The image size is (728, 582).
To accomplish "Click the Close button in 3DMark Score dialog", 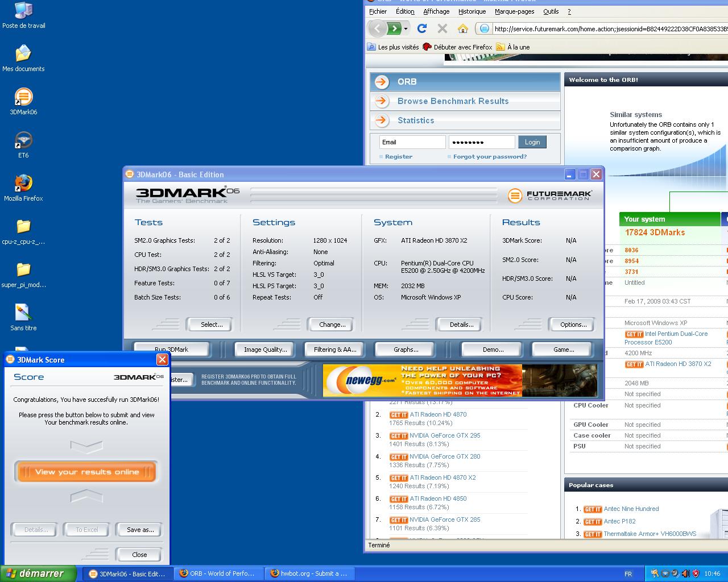I will tap(139, 555).
